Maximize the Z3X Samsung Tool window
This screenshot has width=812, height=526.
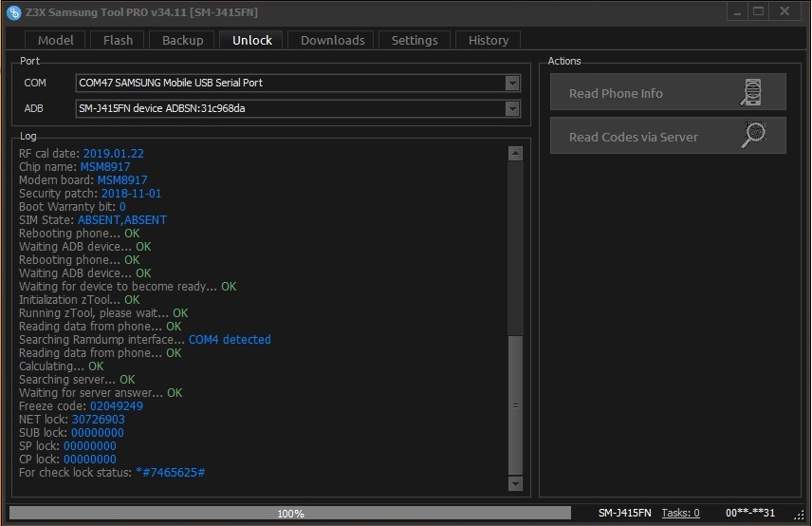(758, 12)
